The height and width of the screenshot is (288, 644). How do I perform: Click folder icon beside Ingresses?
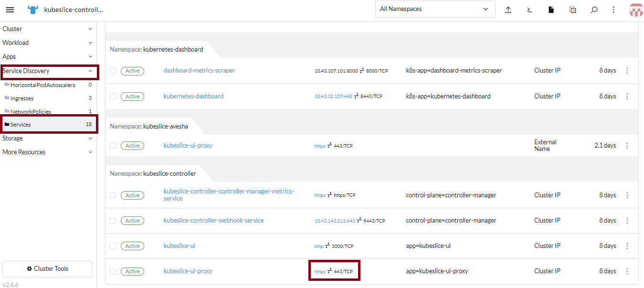[7, 98]
